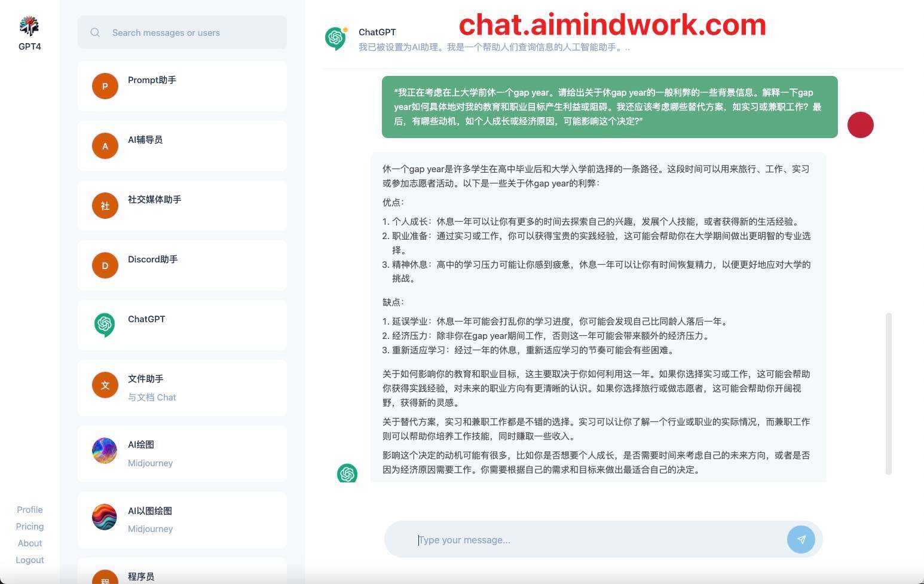Click the ChatGPT avatar beside the reply
The image size is (924, 584).
[347, 473]
